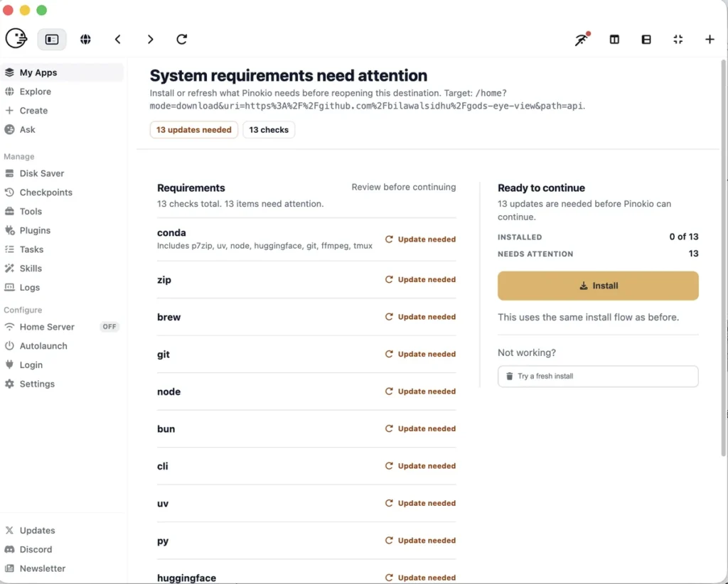Reload the page with refresh icon
Viewport: 728px width, 584px height.
click(181, 39)
